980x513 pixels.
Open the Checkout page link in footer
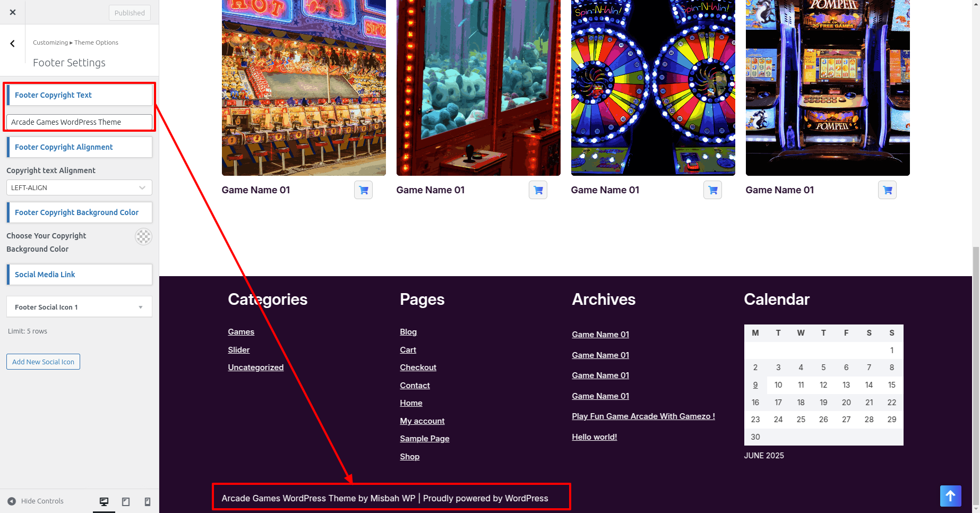click(418, 367)
